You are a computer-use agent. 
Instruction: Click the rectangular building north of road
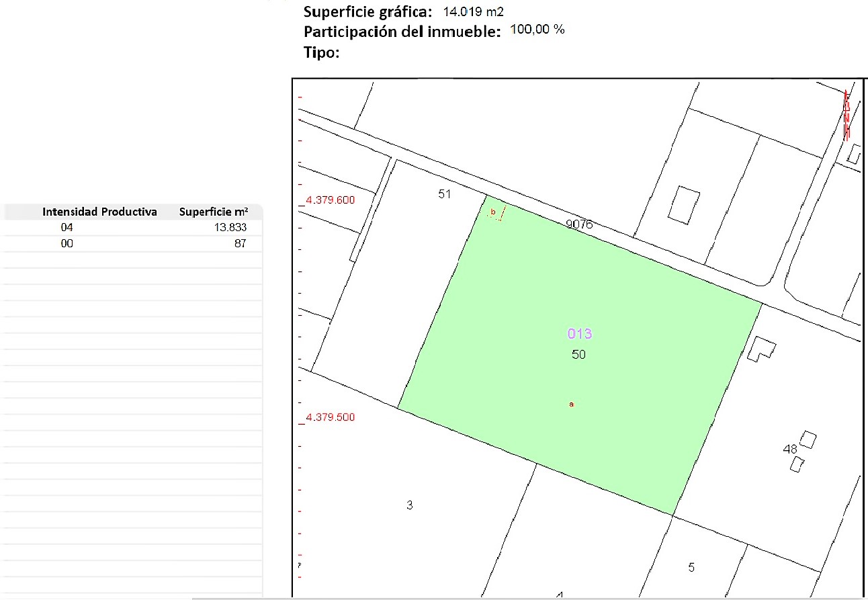pyautogui.click(x=684, y=205)
